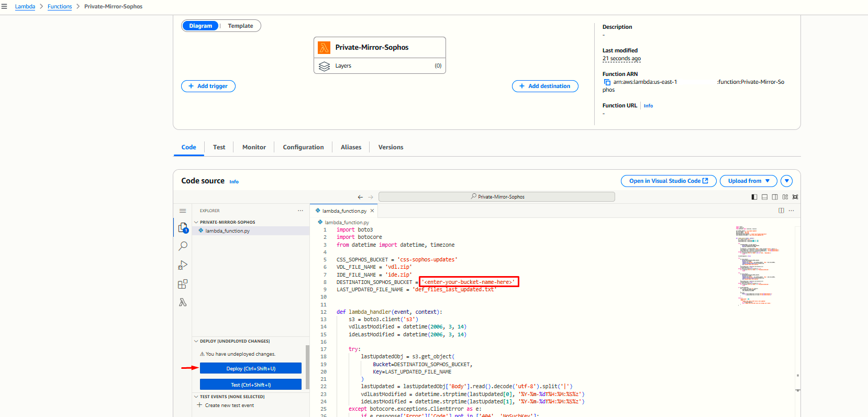
Task: Open the AWS Lambda icon in the activity bar
Action: point(183,302)
